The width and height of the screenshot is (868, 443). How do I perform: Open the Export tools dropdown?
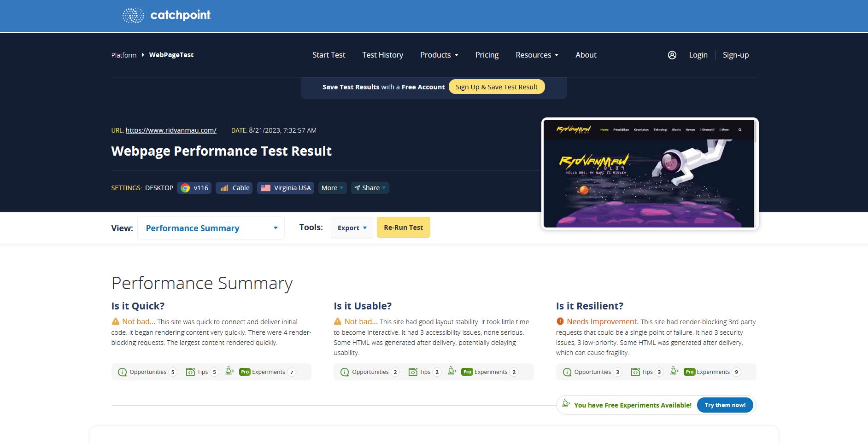352,228
